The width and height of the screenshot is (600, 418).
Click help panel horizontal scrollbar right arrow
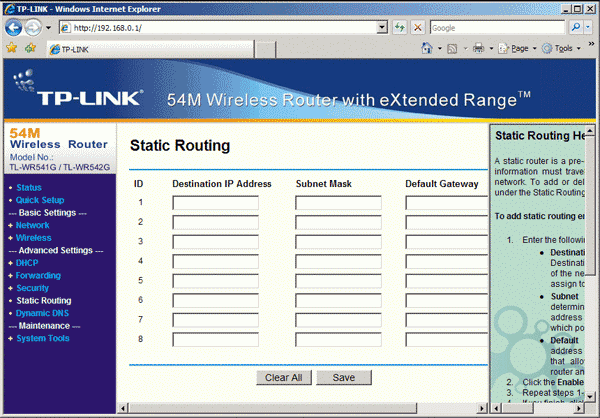click(580, 408)
